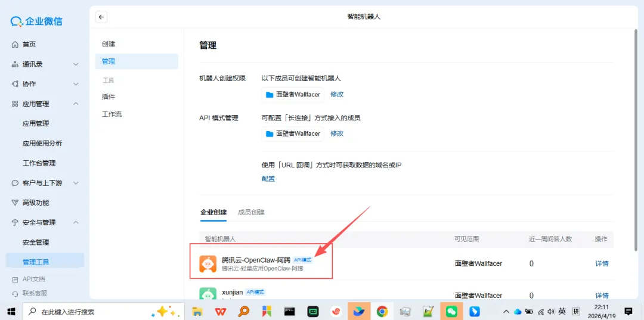Image resolution: width=644 pixels, height=320 pixels.
Task: Select 应用管理 submenu item
Action: click(x=36, y=123)
